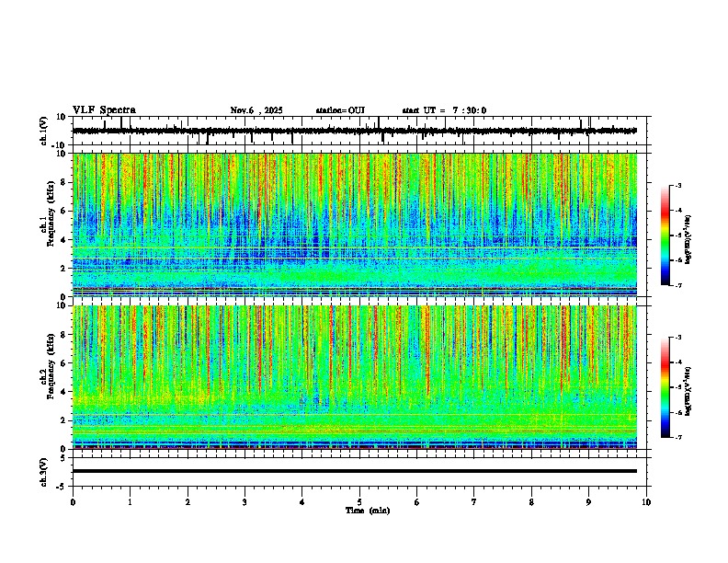Click the "Time (min)" axis title
Screen dimensions: 728x563
point(368,511)
